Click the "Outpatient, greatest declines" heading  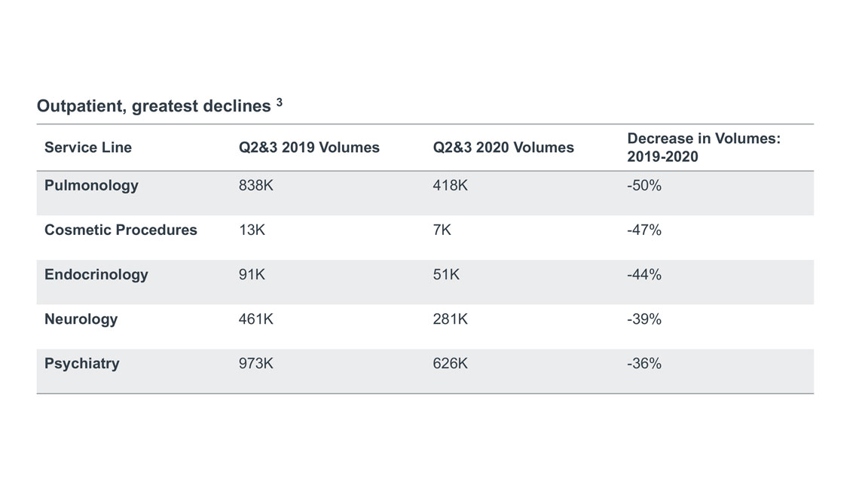pos(154,107)
